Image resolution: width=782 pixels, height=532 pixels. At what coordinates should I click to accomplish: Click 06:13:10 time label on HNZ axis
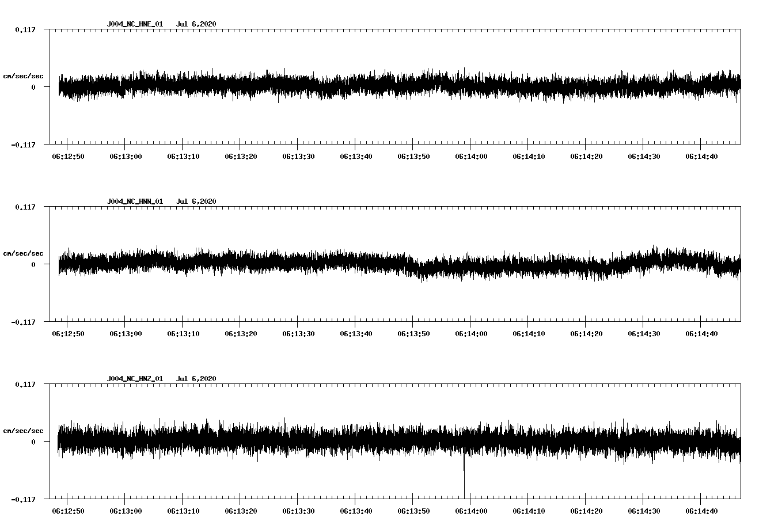click(184, 511)
